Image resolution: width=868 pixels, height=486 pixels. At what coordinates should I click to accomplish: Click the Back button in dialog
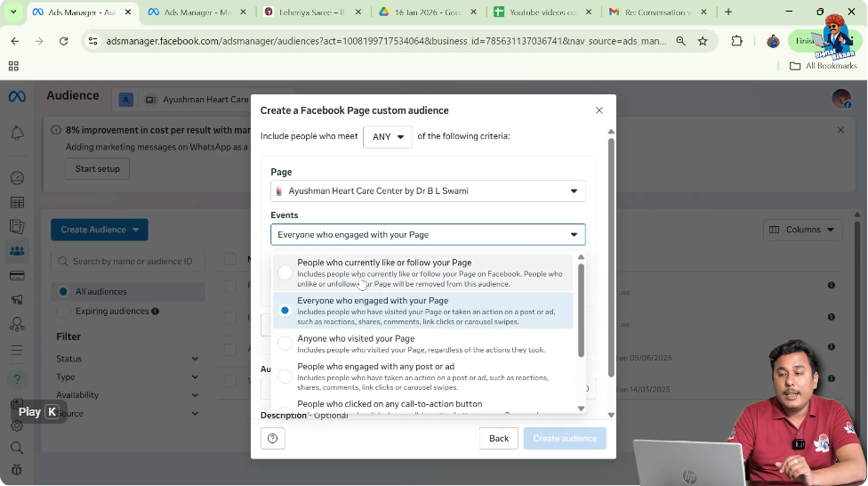tap(499, 438)
